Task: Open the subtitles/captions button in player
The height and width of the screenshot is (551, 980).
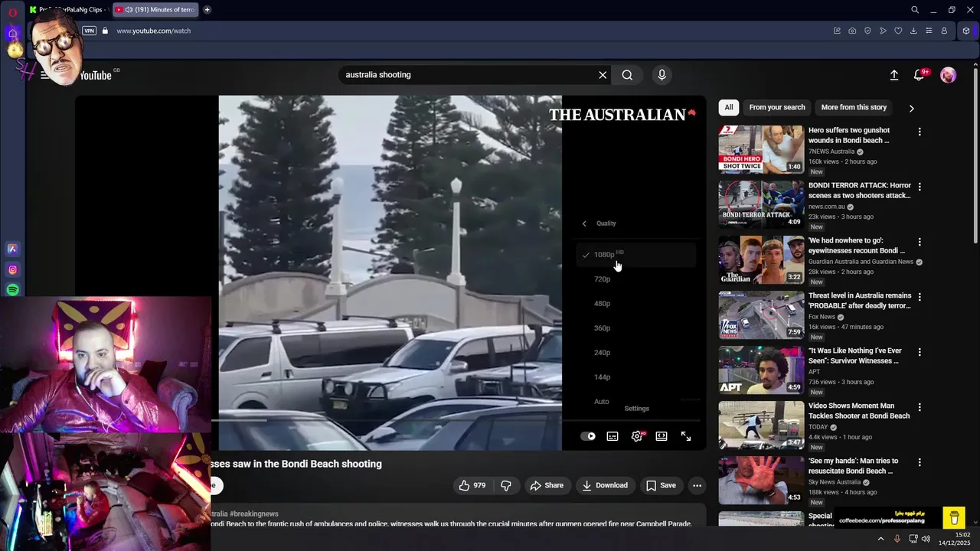Action: 612,436
